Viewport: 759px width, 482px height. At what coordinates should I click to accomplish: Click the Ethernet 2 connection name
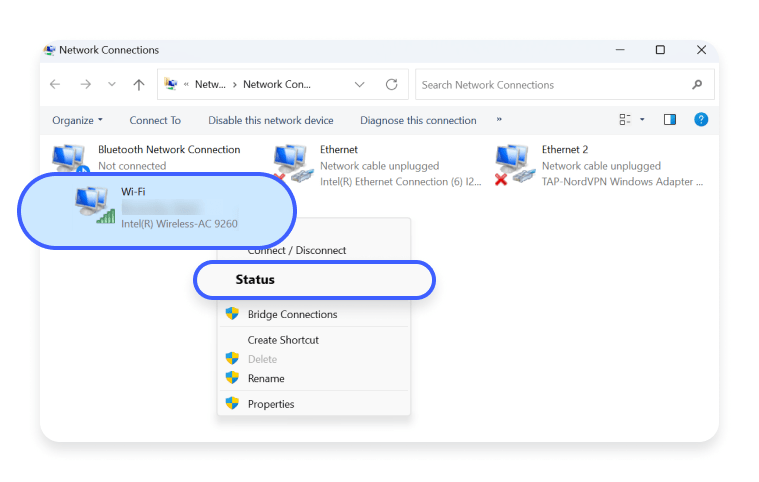tap(565, 150)
